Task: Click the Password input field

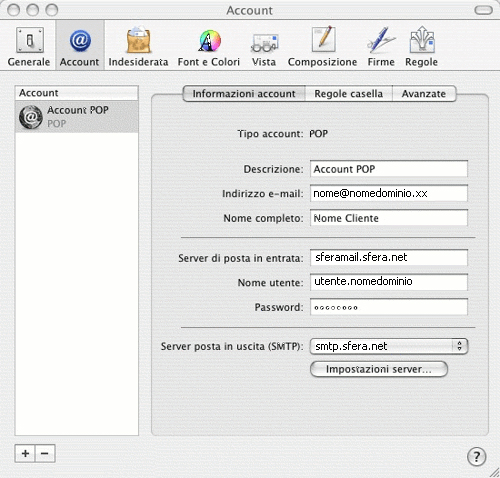Action: (x=389, y=307)
